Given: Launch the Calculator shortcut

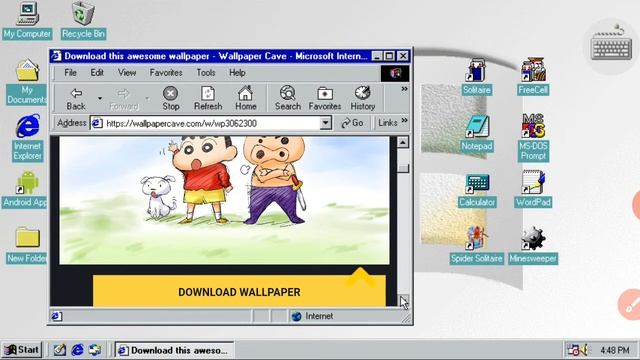Looking at the screenshot, I should tap(477, 190).
